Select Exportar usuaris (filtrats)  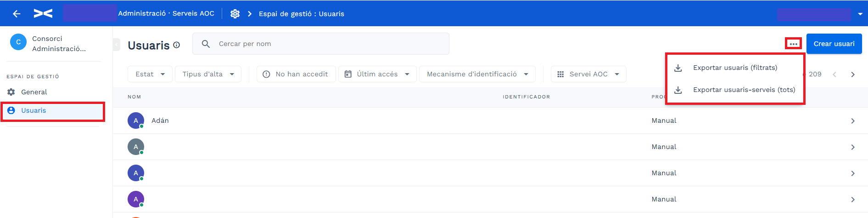click(x=735, y=68)
